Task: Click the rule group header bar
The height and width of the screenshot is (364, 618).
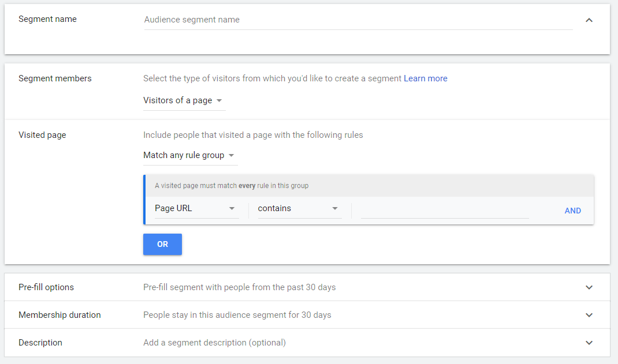Action: tap(368, 186)
